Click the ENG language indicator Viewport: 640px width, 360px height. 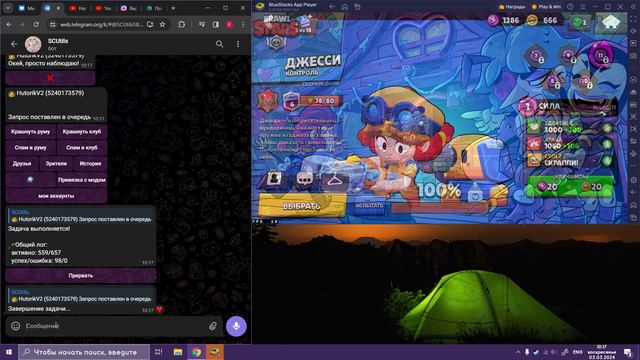tap(578, 352)
